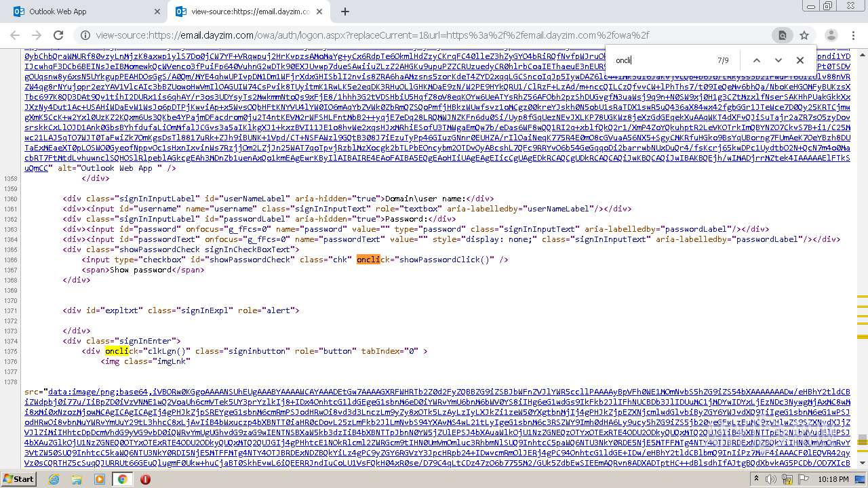Close the find bar

point(800,60)
